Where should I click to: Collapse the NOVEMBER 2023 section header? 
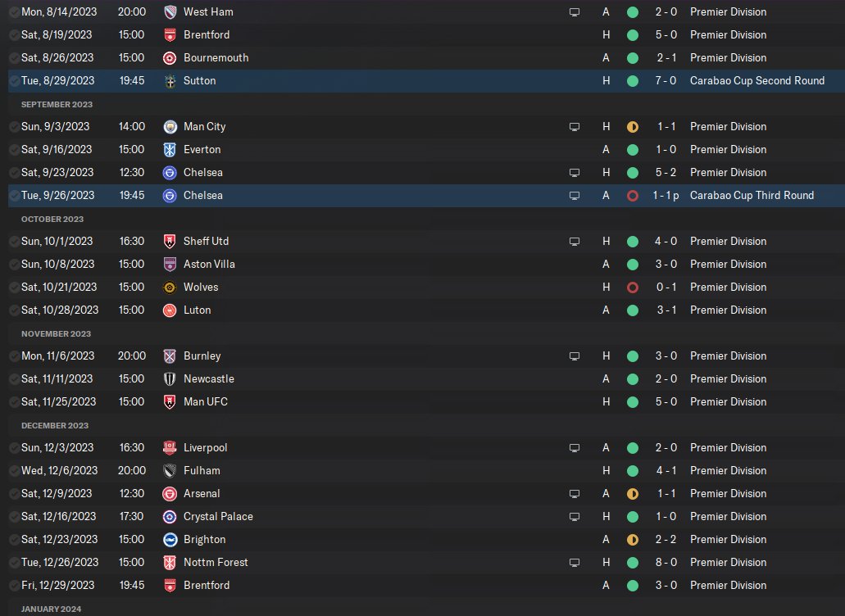pyautogui.click(x=56, y=334)
